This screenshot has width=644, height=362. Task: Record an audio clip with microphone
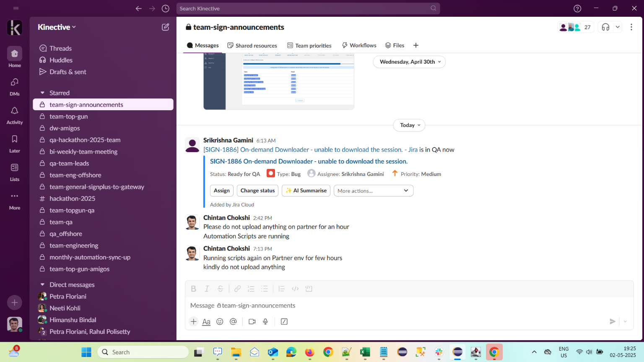[265, 321]
